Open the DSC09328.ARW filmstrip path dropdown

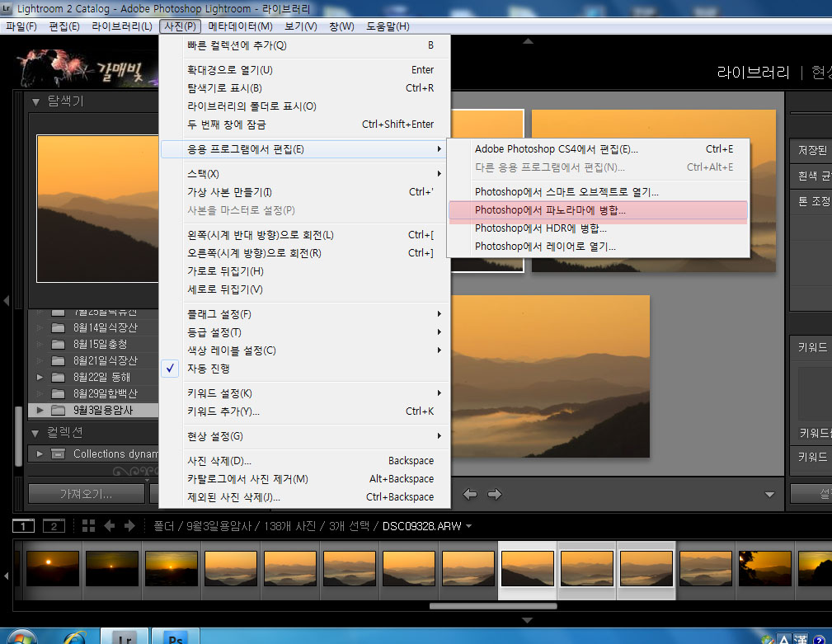pyautogui.click(x=469, y=526)
